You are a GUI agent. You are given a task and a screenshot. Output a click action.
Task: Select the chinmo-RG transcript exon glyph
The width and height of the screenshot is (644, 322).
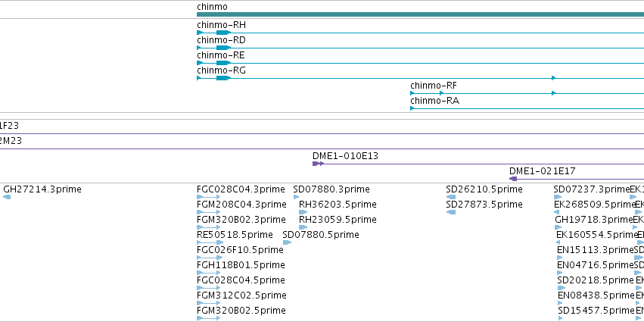(x=223, y=78)
